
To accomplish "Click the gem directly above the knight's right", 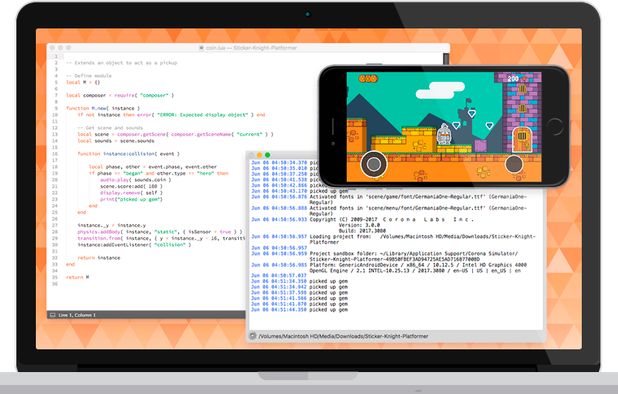I will (x=456, y=125).
